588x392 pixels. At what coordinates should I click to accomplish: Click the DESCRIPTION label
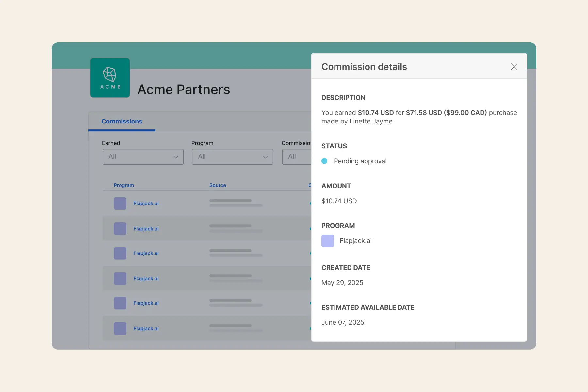pyautogui.click(x=343, y=98)
